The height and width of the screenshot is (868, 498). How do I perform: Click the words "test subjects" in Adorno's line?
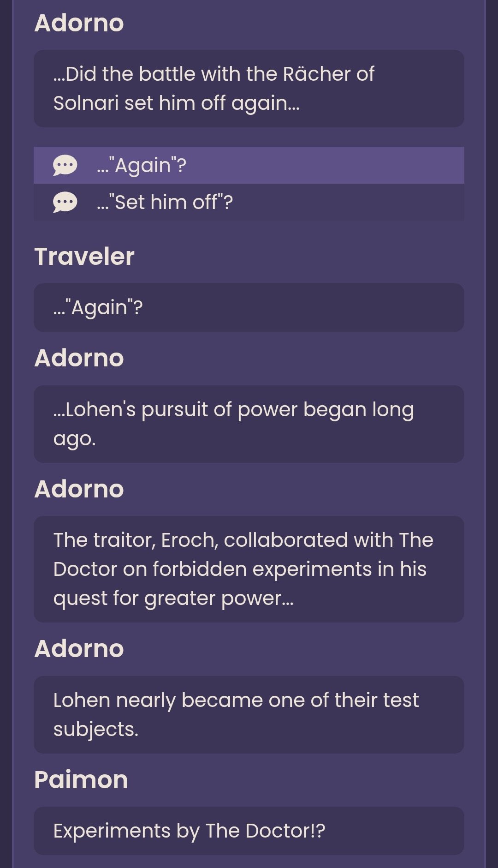[x=236, y=715]
